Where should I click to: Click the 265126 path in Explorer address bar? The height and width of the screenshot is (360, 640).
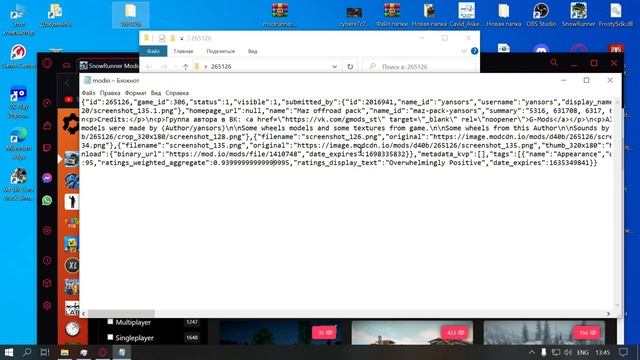tap(221, 67)
